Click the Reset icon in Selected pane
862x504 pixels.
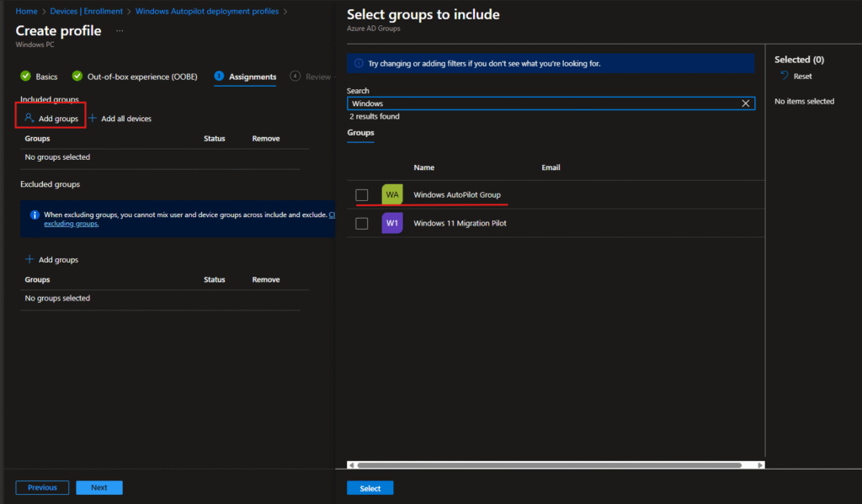click(785, 76)
